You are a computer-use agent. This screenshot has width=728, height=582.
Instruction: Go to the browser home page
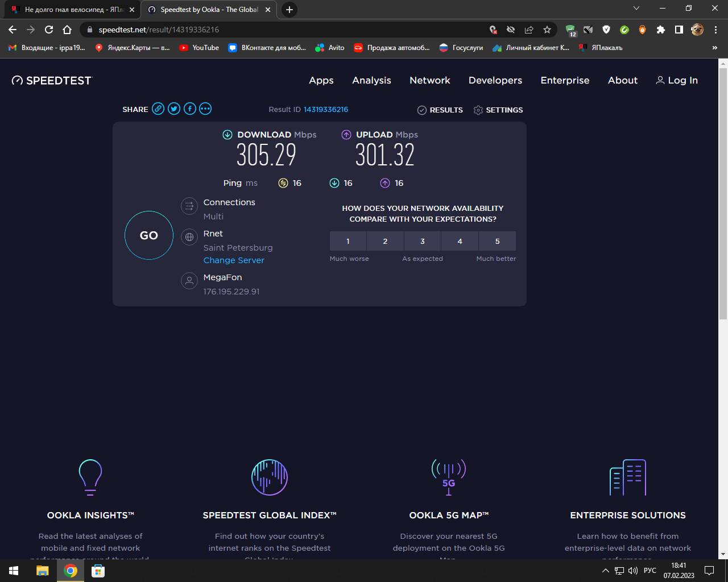click(67, 30)
